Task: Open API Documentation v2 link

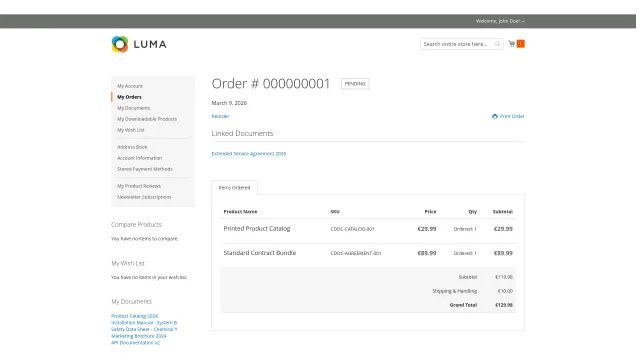Action: tap(135, 343)
